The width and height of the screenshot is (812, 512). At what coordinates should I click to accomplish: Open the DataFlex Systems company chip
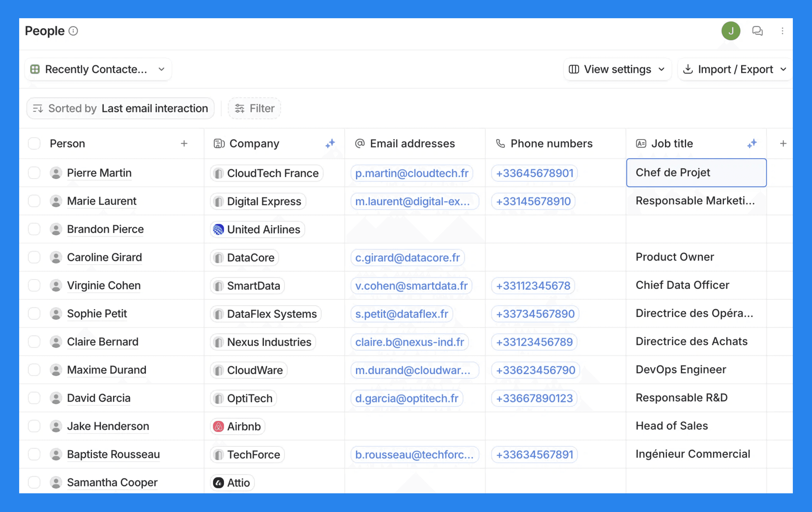(x=266, y=314)
